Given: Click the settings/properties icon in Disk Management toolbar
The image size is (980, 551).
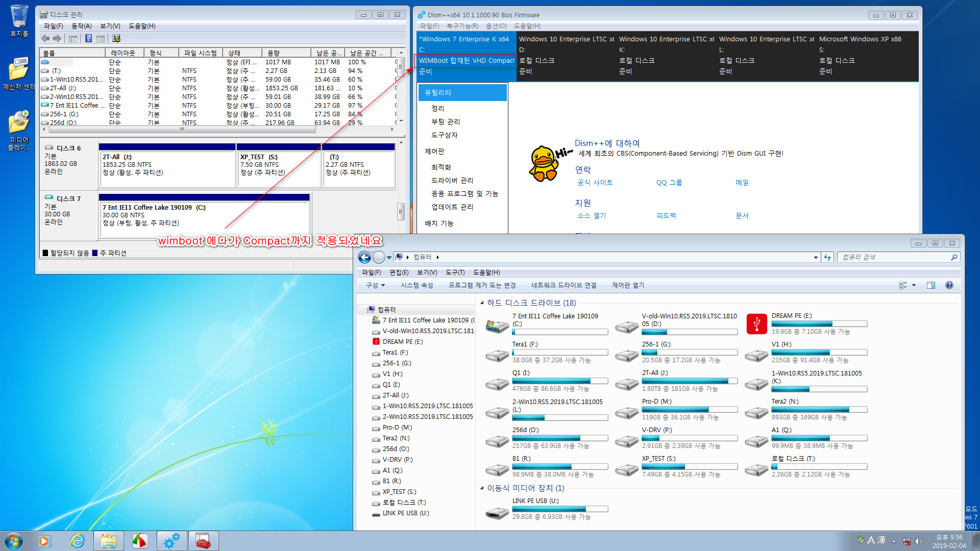Looking at the screenshot, I should coord(116,38).
